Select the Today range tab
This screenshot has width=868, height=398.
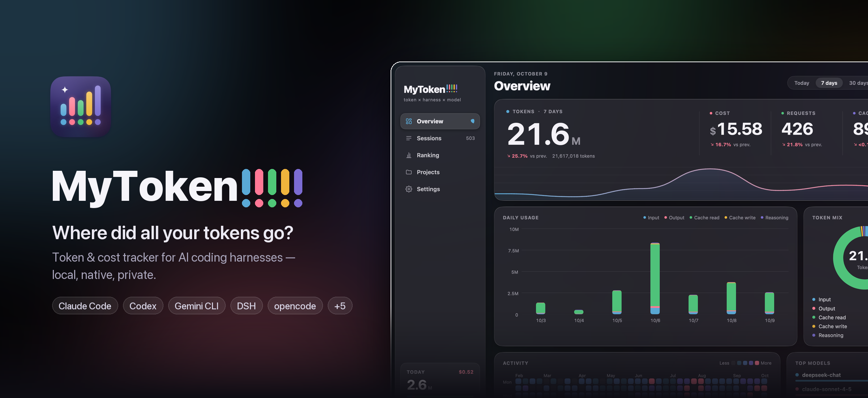[x=801, y=83]
